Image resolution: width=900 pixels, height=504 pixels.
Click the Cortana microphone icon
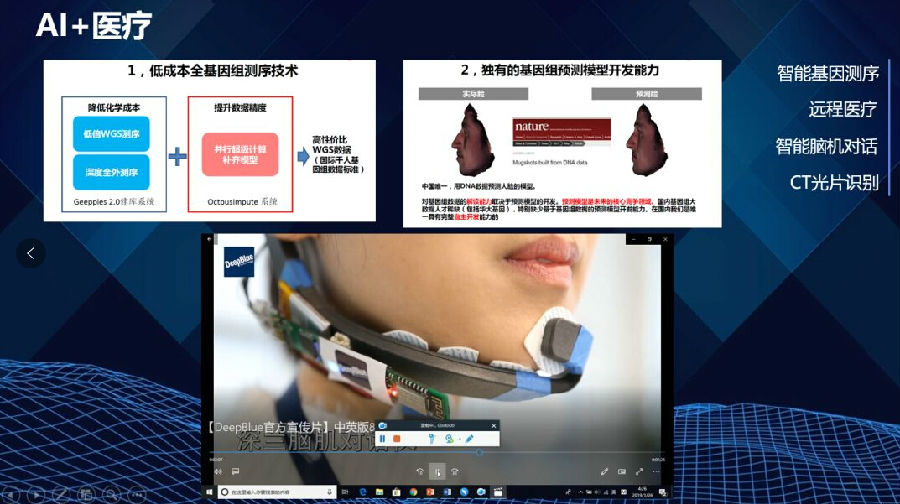(x=329, y=492)
